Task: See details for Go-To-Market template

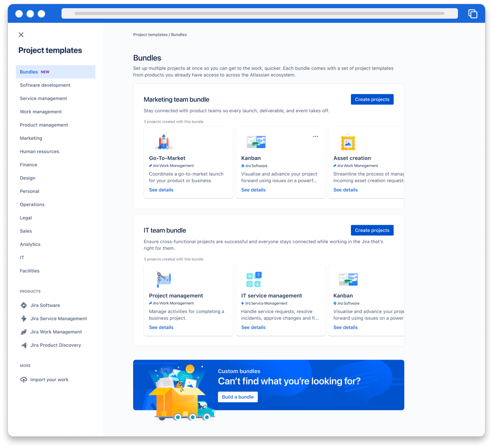Action: tap(161, 190)
